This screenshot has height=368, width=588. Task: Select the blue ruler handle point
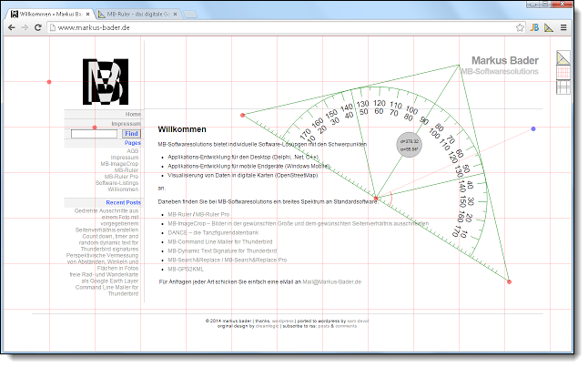coord(533,129)
